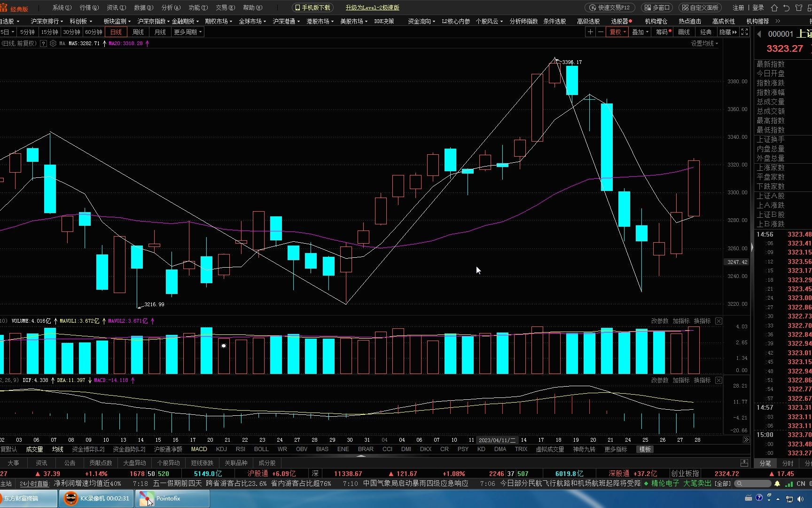Open the 分析(A) menu

[x=171, y=8]
